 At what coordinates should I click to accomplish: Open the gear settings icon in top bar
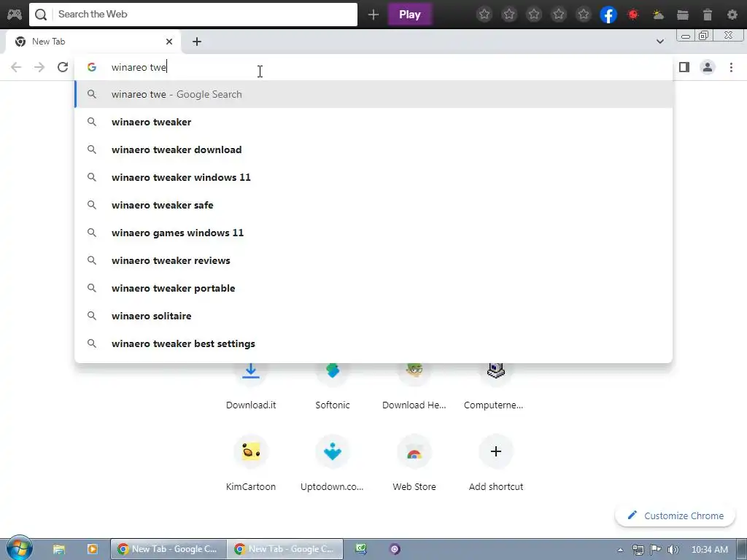coord(732,15)
